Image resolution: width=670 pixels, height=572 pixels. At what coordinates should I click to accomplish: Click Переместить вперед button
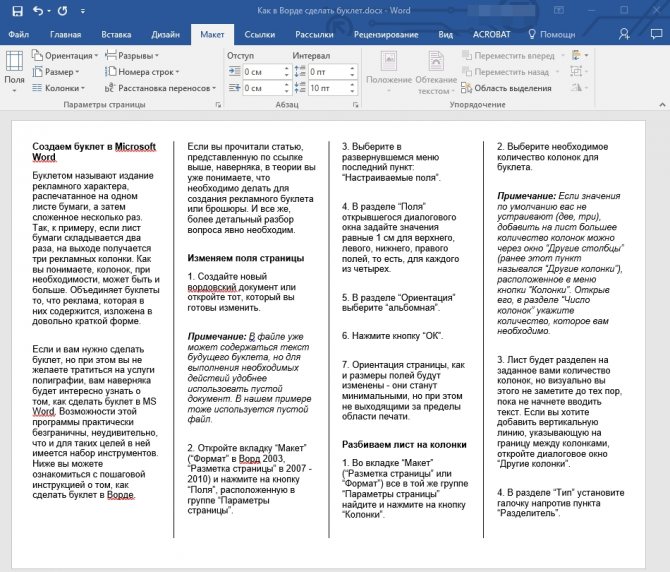[508, 56]
